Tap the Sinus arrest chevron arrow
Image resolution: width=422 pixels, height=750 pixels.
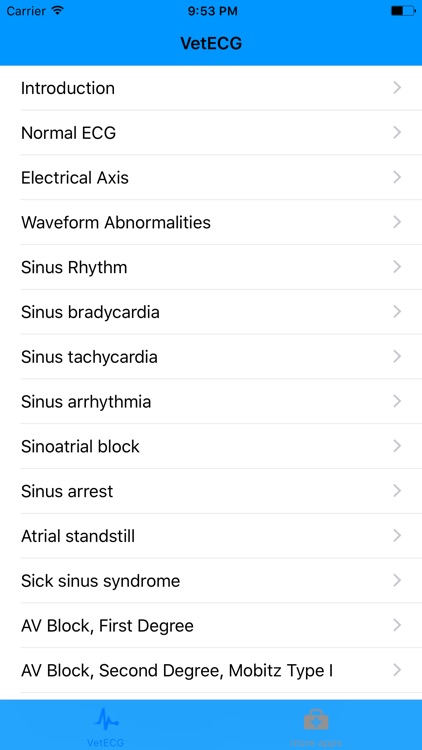[x=397, y=491]
